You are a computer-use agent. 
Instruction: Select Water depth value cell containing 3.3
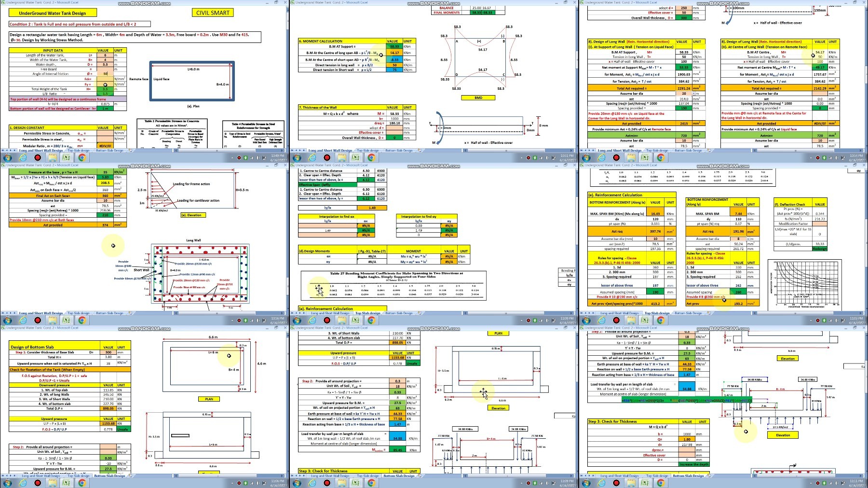[105, 64]
